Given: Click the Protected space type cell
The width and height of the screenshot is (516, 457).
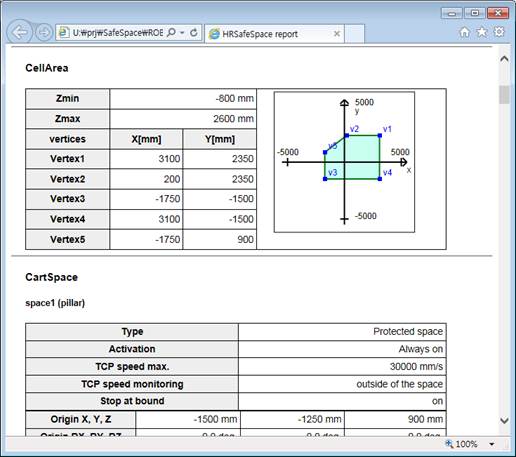Looking at the screenshot, I should (x=342, y=332).
